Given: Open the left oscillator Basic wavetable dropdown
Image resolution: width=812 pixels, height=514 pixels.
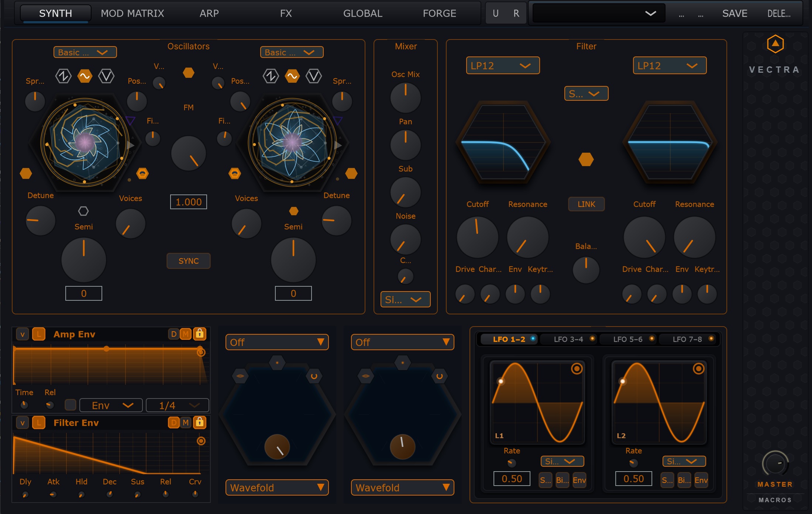Looking at the screenshot, I should point(85,52).
